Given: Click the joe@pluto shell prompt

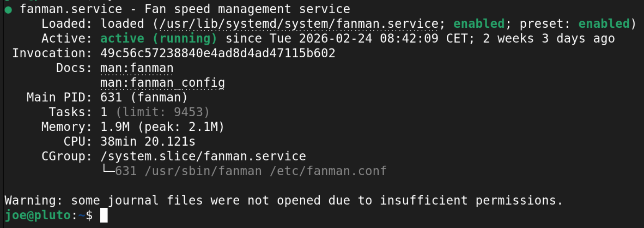Looking at the screenshot, I should [37, 215].
